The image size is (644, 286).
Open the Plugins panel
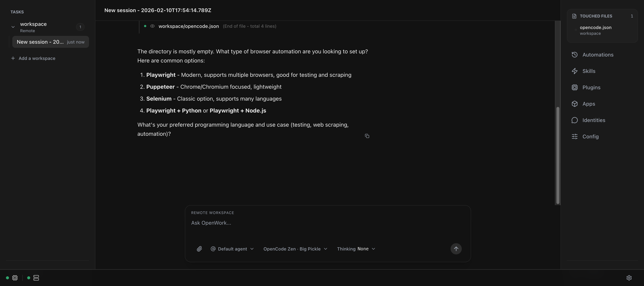[x=591, y=87]
